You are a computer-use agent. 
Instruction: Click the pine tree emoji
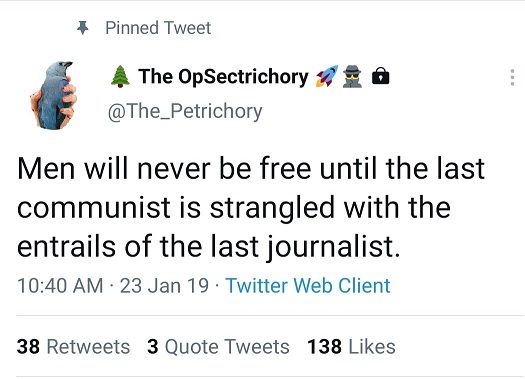tap(120, 77)
